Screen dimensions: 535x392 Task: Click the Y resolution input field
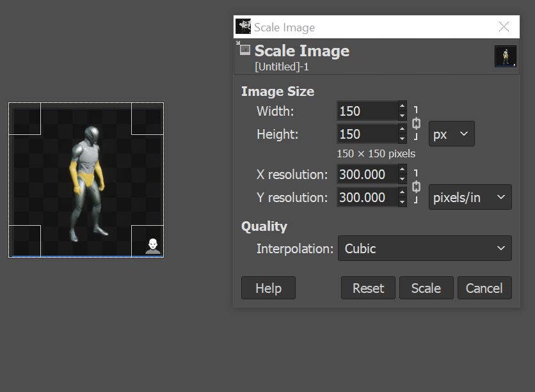pos(366,198)
